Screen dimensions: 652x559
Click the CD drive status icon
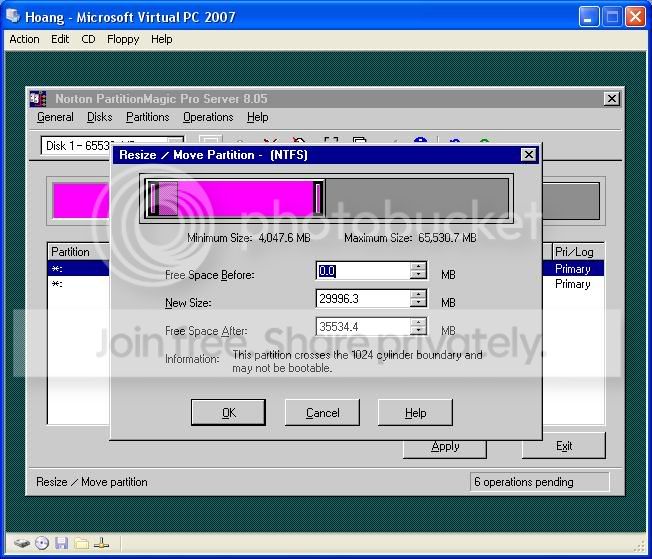point(42,543)
